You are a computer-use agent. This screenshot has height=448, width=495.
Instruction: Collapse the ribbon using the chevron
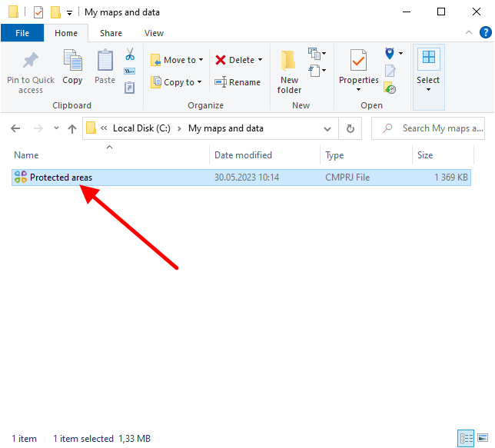[x=469, y=33]
